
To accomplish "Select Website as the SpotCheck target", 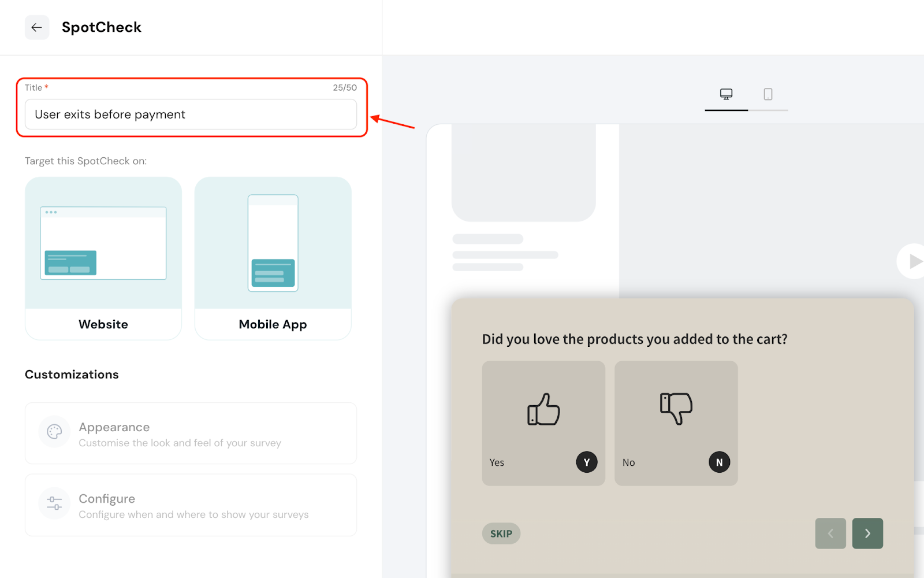I will 103,258.
